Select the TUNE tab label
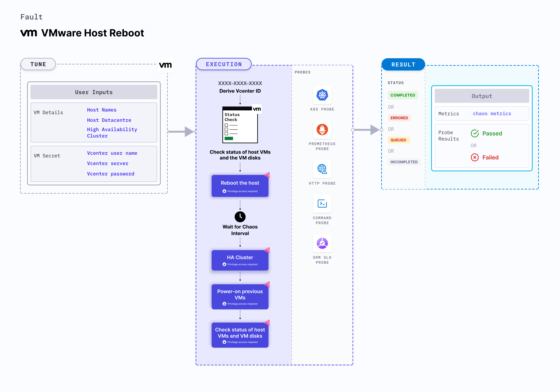 (x=38, y=64)
